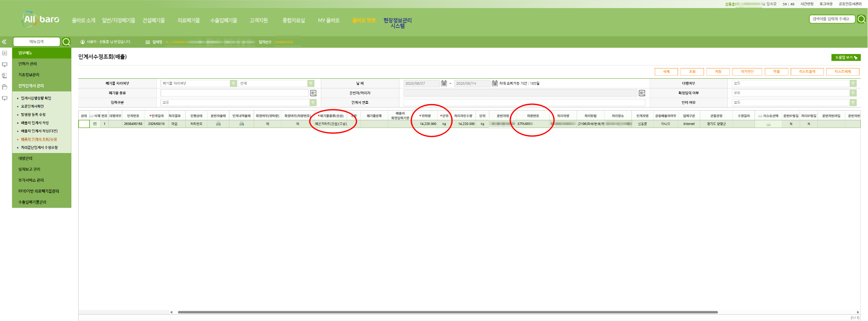Click the 시간연장 link
Screen dimensions: 868x321
pyautogui.click(x=807, y=4)
